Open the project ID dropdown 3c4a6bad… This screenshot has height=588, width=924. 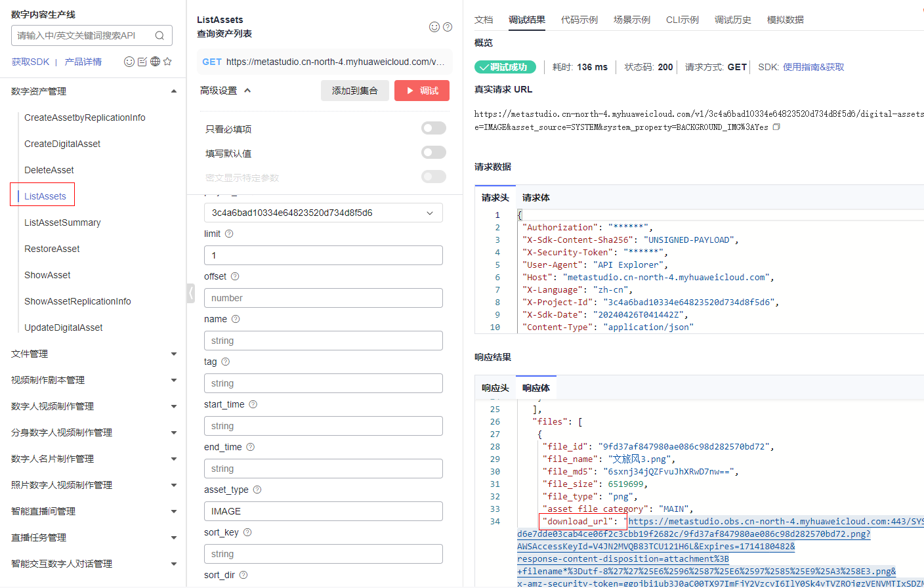323,213
